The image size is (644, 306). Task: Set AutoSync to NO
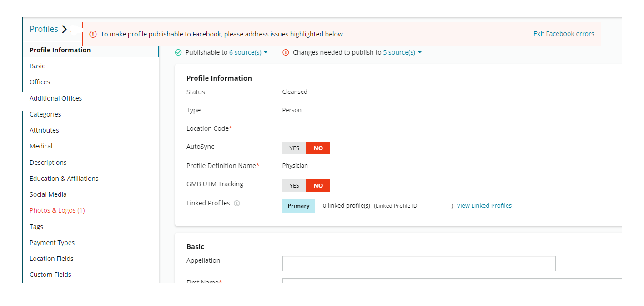(x=318, y=148)
